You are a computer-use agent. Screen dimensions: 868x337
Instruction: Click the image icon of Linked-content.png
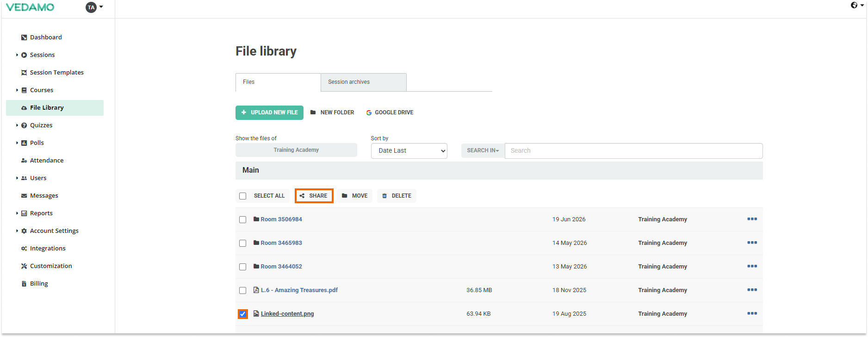click(256, 313)
